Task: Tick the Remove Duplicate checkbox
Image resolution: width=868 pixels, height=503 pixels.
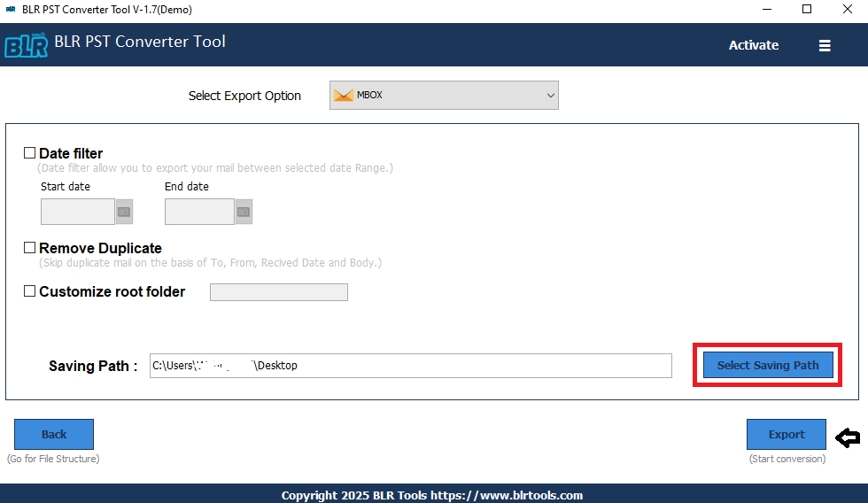Action: tap(29, 247)
